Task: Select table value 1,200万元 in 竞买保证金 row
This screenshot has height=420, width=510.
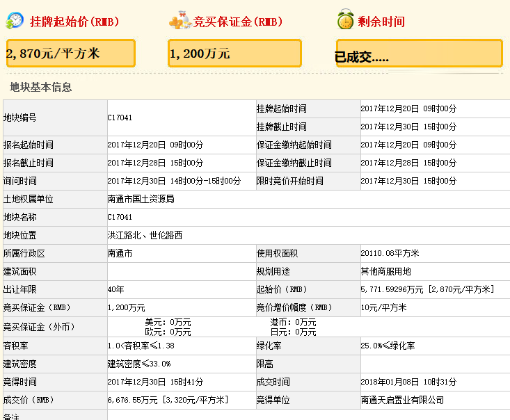Action: point(127,307)
